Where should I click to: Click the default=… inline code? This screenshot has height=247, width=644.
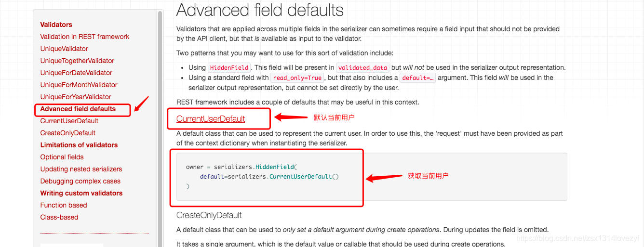pyautogui.click(x=417, y=78)
